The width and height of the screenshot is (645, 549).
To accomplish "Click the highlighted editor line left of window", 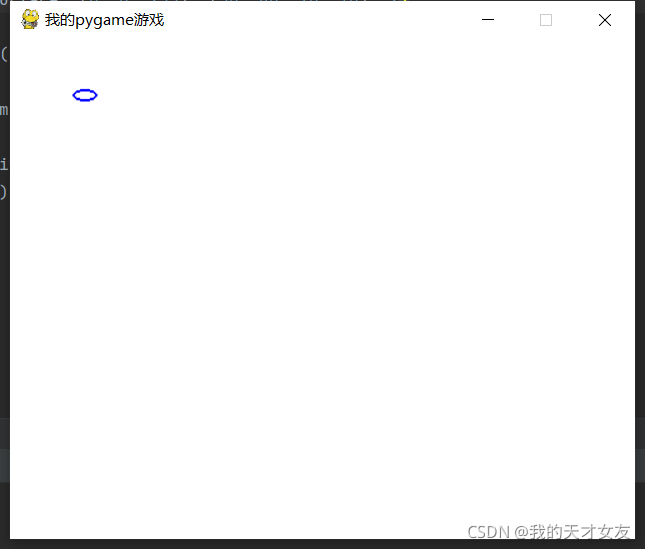I will pyautogui.click(x=4, y=466).
